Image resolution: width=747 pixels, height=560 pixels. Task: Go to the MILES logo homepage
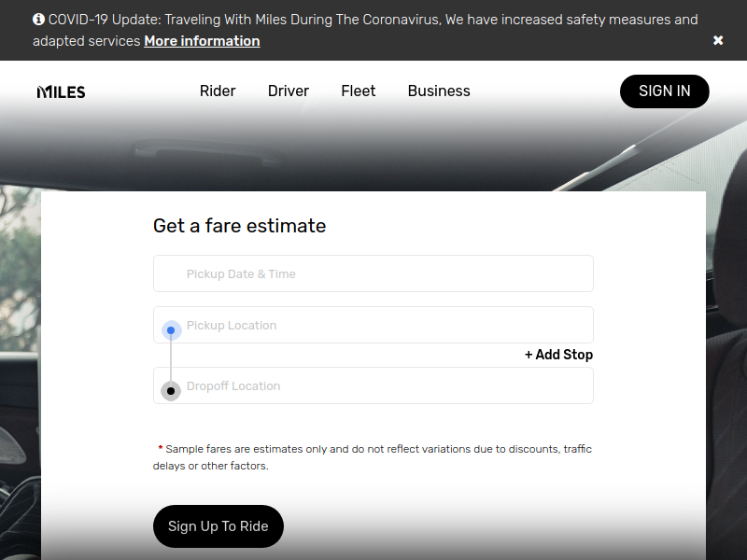pos(61,91)
